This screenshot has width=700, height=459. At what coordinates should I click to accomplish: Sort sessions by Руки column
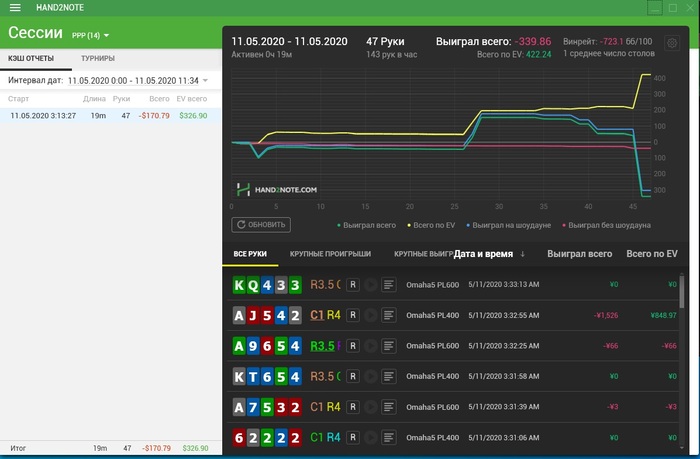point(121,99)
